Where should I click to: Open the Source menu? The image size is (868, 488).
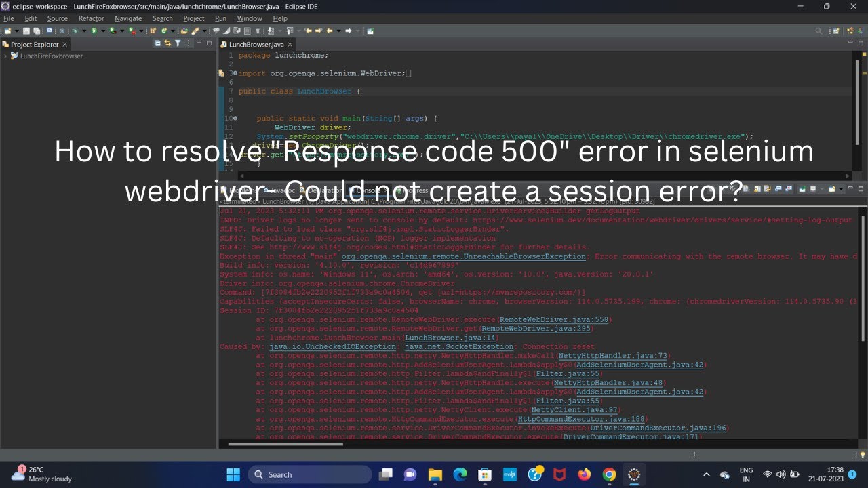click(58, 18)
